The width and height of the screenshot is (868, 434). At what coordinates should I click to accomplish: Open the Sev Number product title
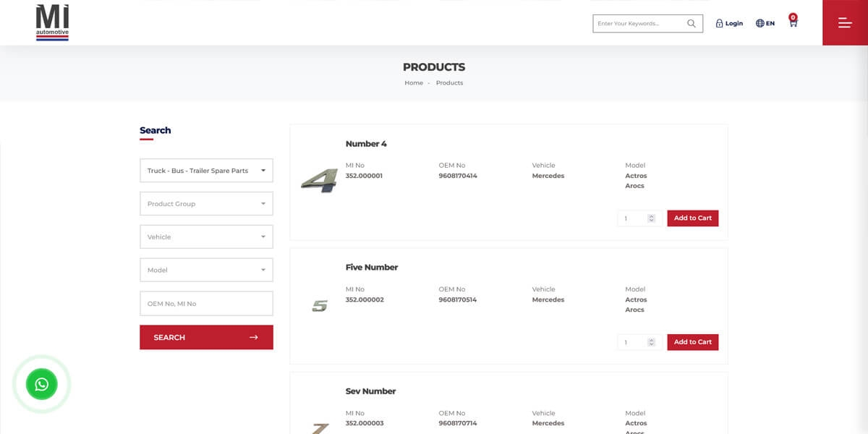click(371, 391)
